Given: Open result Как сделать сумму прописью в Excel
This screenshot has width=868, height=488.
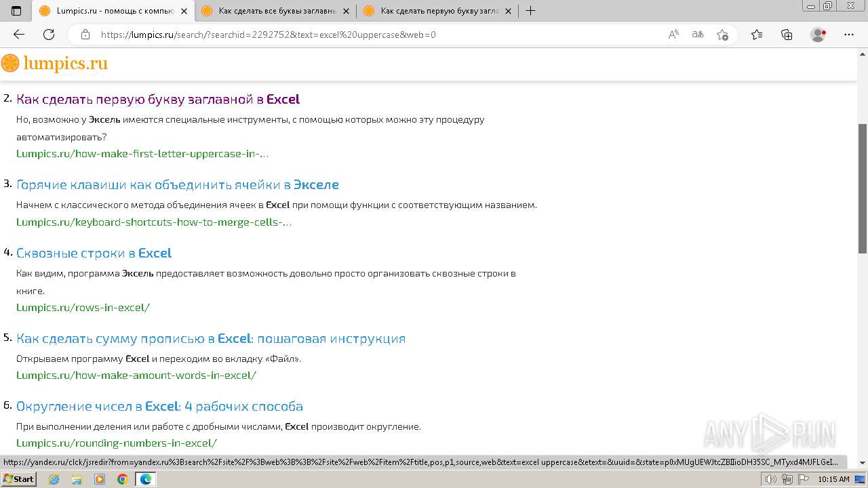Looking at the screenshot, I should tap(211, 338).
